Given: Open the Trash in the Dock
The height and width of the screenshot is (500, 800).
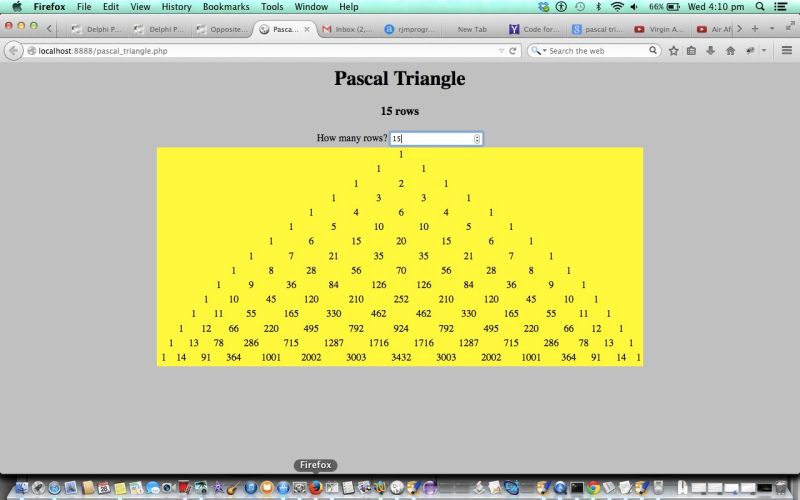Looking at the screenshot, I should click(781, 488).
